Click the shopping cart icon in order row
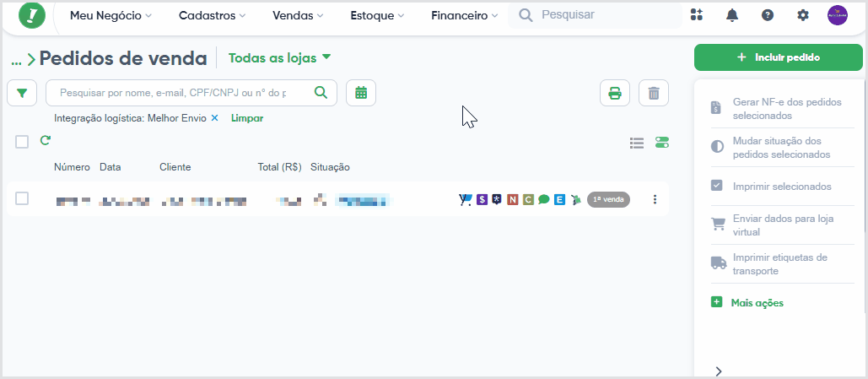 465,199
